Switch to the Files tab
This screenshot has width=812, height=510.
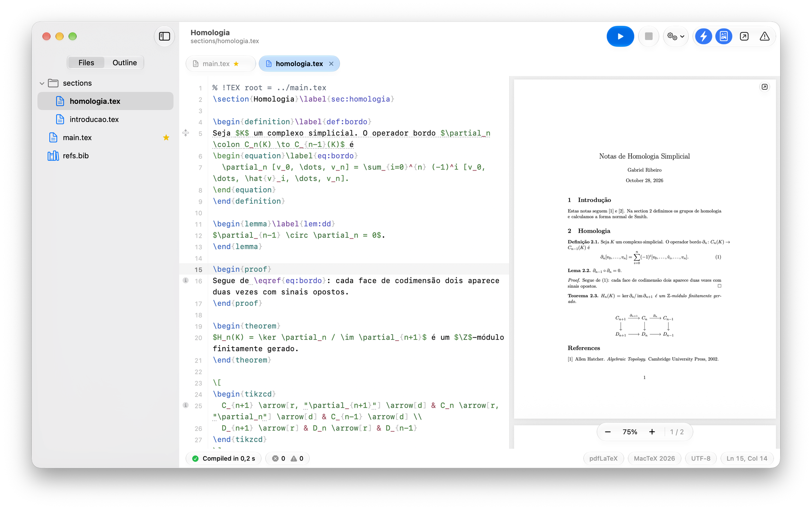[86, 62]
